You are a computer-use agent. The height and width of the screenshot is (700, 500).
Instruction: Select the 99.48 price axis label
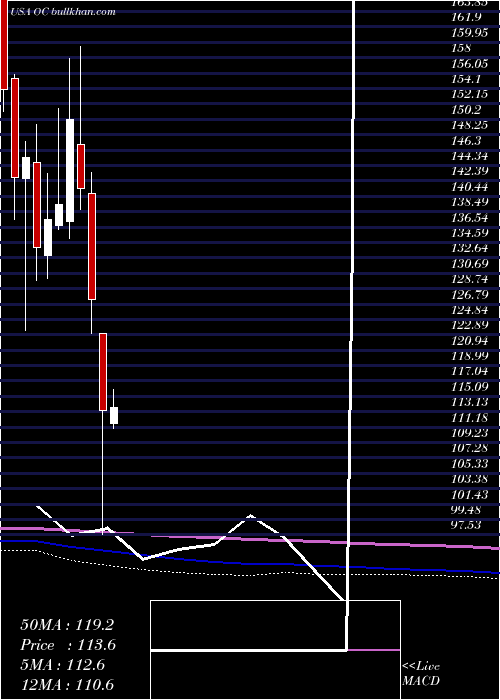tap(466, 509)
